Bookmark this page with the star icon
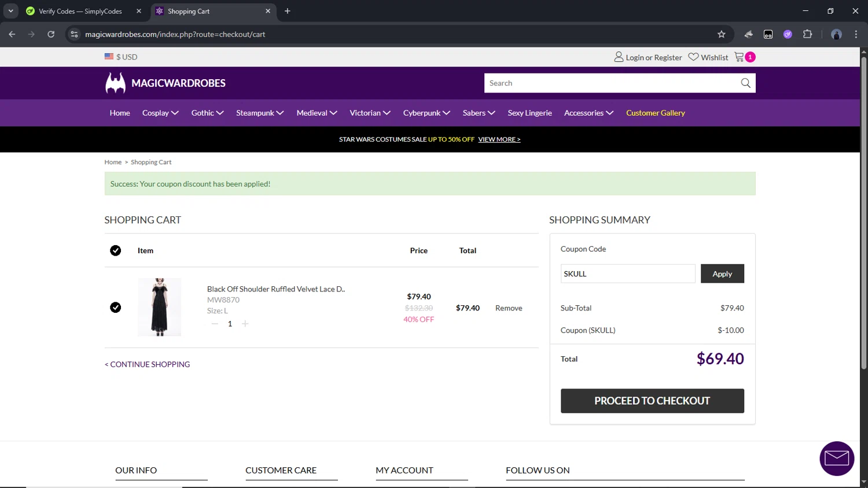The height and width of the screenshot is (488, 868). coord(721,34)
